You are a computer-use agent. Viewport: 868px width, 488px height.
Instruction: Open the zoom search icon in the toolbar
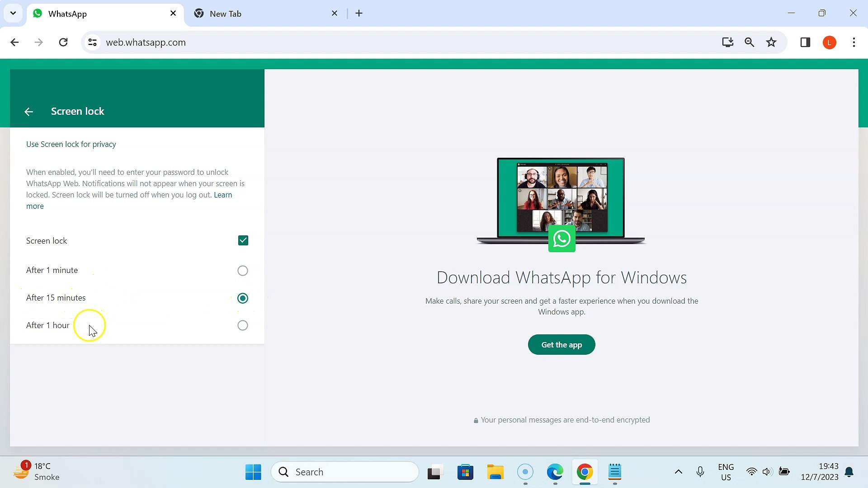pyautogui.click(x=750, y=42)
